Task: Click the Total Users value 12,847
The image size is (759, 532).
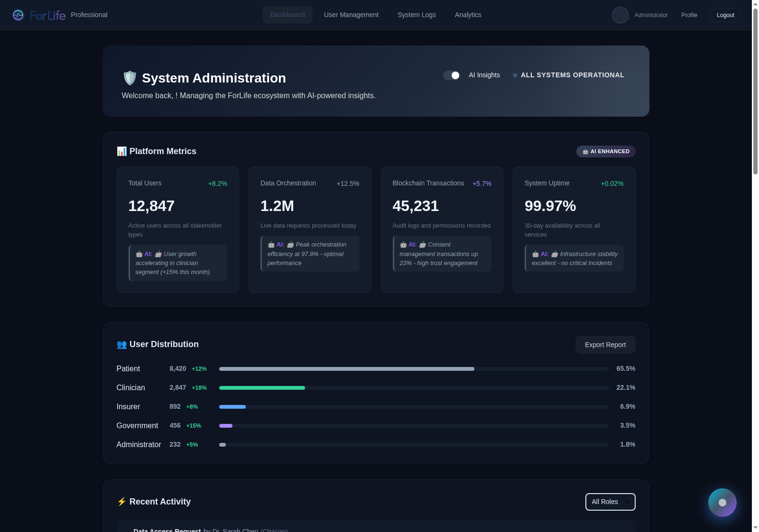Action: point(151,206)
